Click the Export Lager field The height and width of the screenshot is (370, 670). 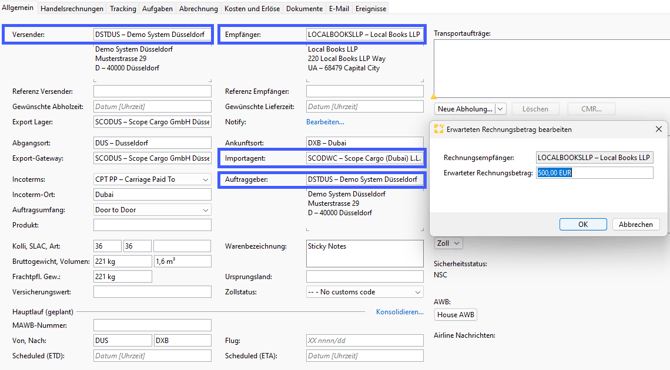[x=152, y=122]
